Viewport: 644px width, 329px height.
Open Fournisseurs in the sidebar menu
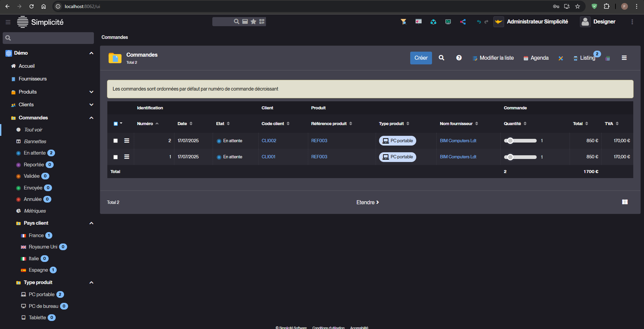click(x=33, y=79)
